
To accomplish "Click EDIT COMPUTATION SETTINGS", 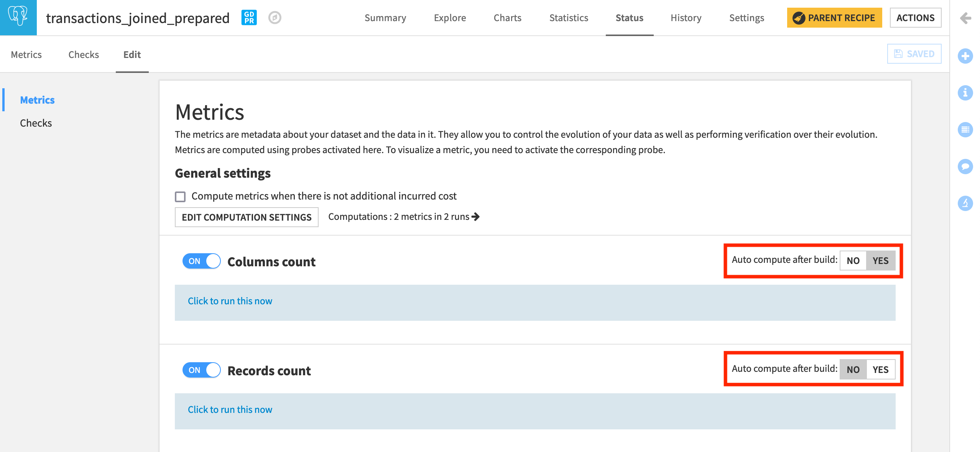I will click(247, 217).
